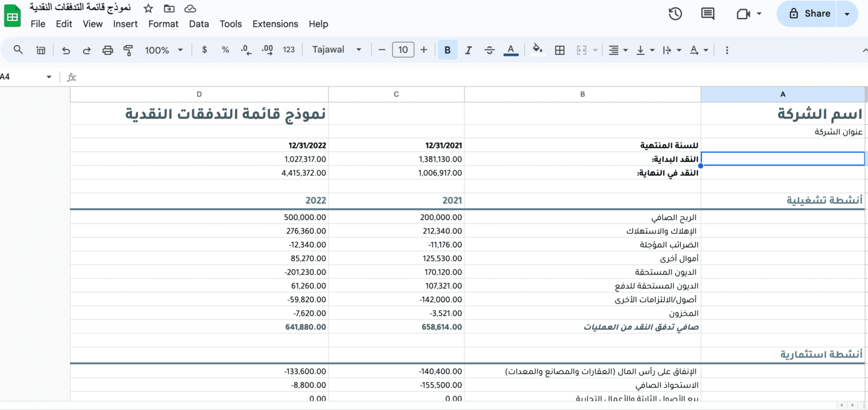868x410 pixels.
Task: Click the search menus magnifier icon
Action: pyautogui.click(x=18, y=50)
